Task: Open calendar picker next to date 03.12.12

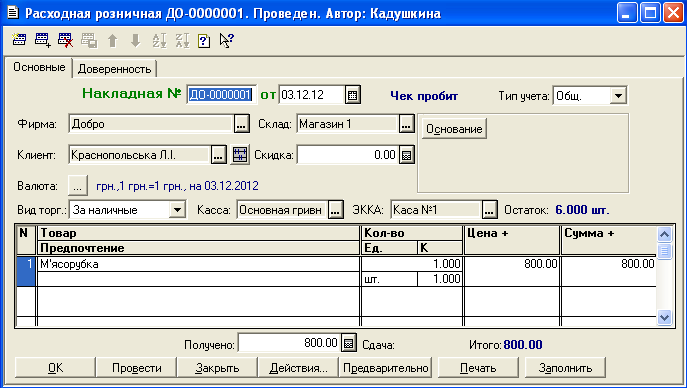Action: tap(353, 95)
